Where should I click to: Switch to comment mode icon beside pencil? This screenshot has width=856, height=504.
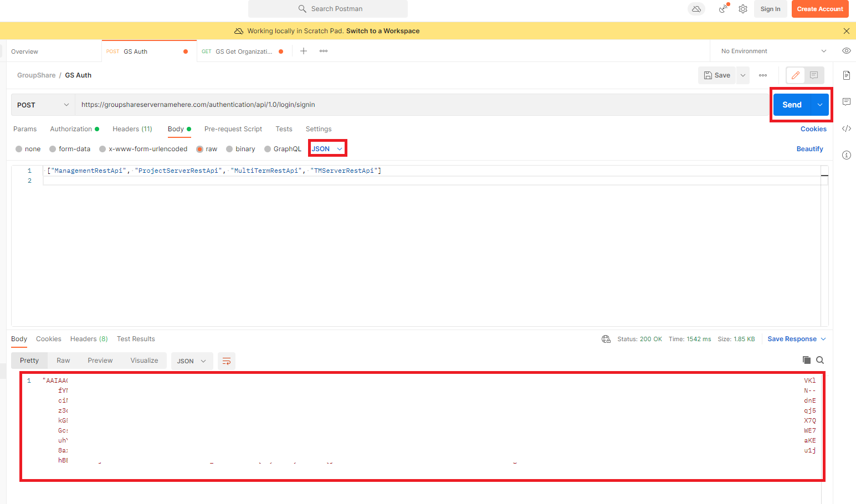[x=814, y=75]
